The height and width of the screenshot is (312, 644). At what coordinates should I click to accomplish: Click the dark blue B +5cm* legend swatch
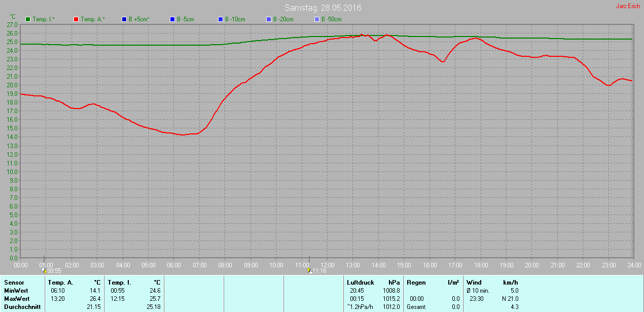coord(124,19)
